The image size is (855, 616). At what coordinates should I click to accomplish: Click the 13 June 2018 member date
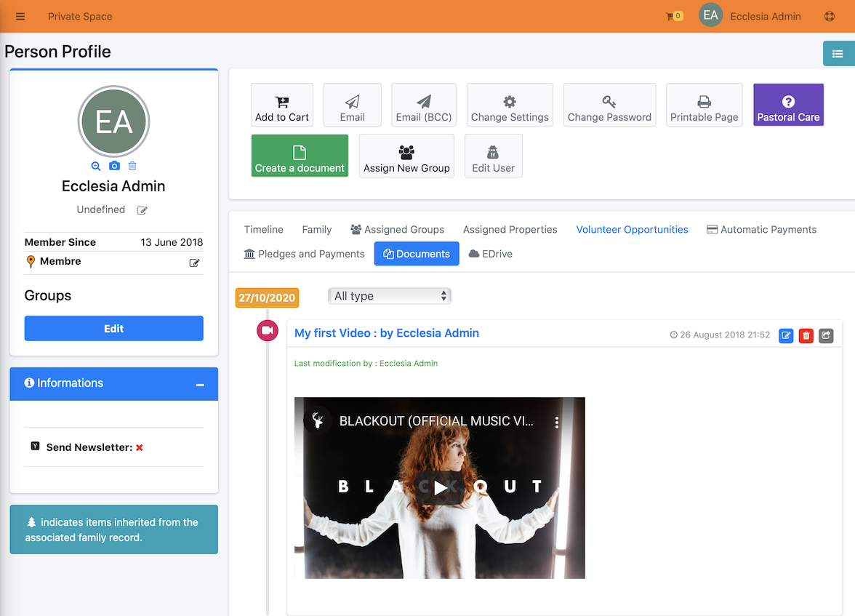(172, 242)
